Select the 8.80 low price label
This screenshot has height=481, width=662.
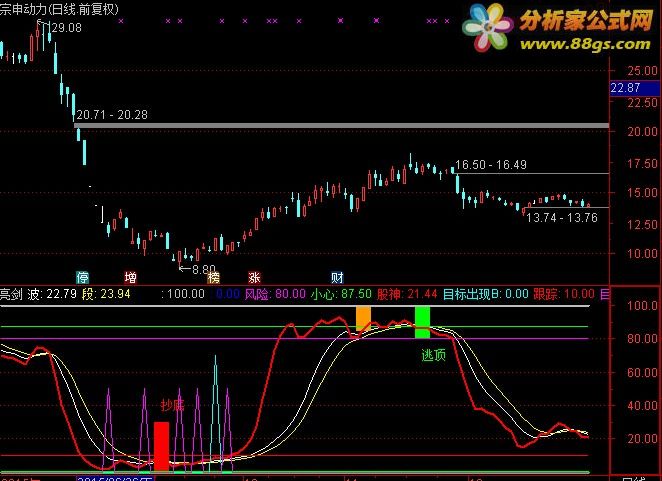203,269
